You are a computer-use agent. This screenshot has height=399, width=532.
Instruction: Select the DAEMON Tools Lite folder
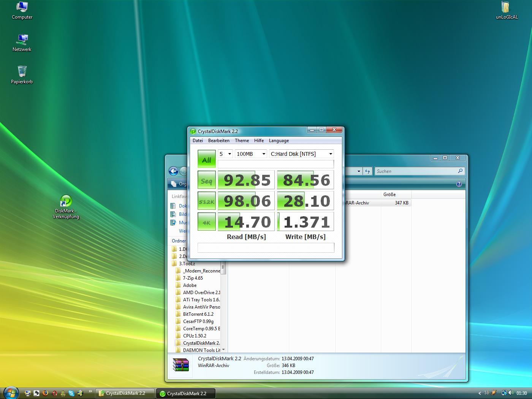(x=198, y=350)
